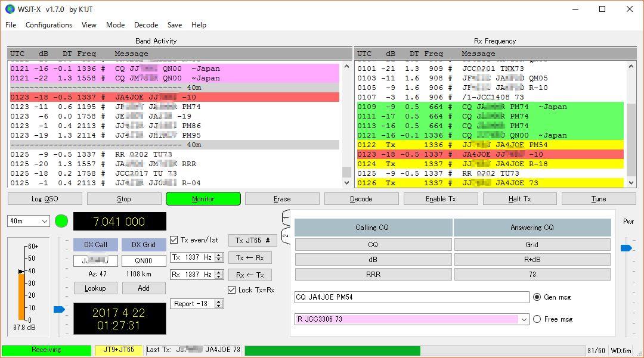Click the WD:6m watchdog status entry
The image size is (644, 358).
(621, 351)
